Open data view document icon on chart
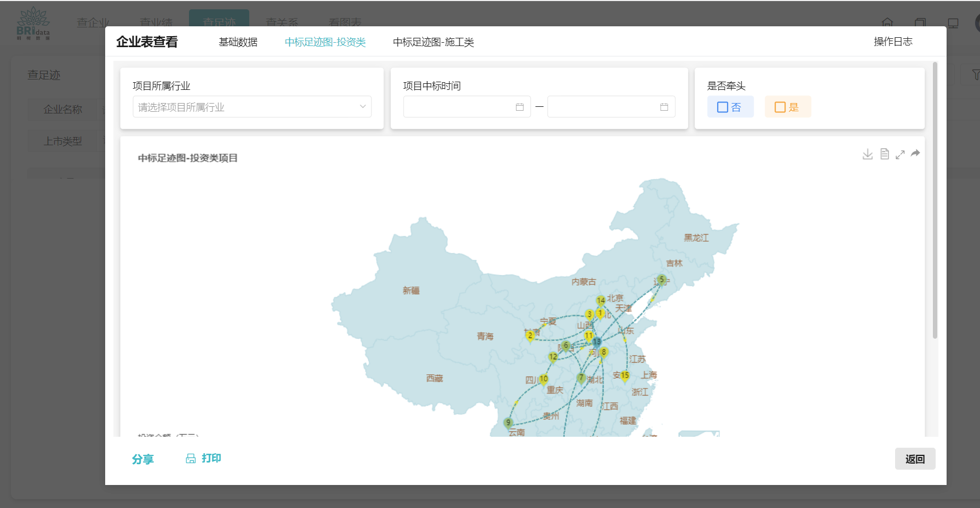The height and width of the screenshot is (508, 980). click(884, 154)
